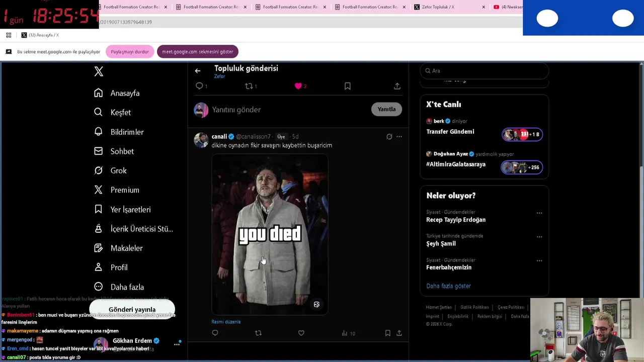Open the Recep Tayyip Erdoğan trend
This screenshot has height=362, width=644.
[456, 220]
